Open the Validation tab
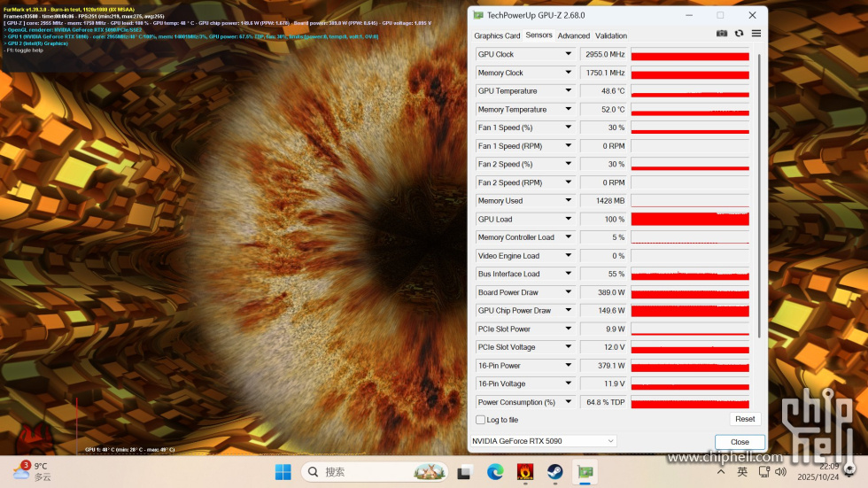868x488 pixels. coord(611,35)
